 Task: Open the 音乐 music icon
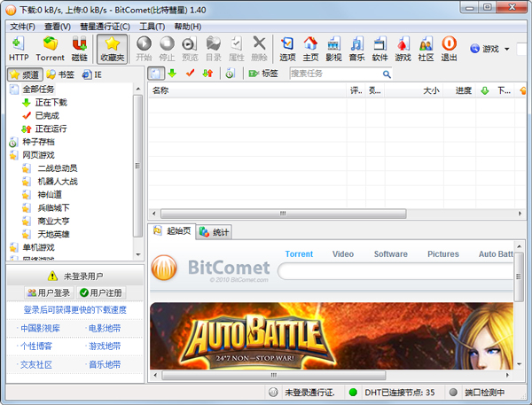click(x=356, y=49)
